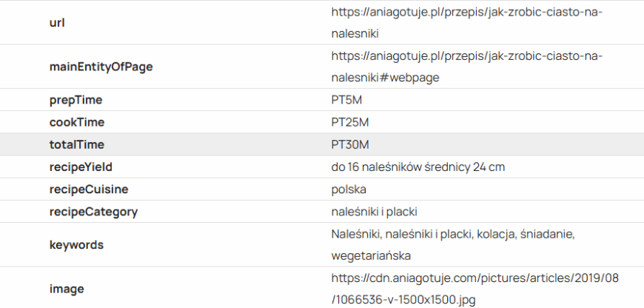The width and height of the screenshot is (644, 308).
Task: Select the image property label
Action: point(67,289)
